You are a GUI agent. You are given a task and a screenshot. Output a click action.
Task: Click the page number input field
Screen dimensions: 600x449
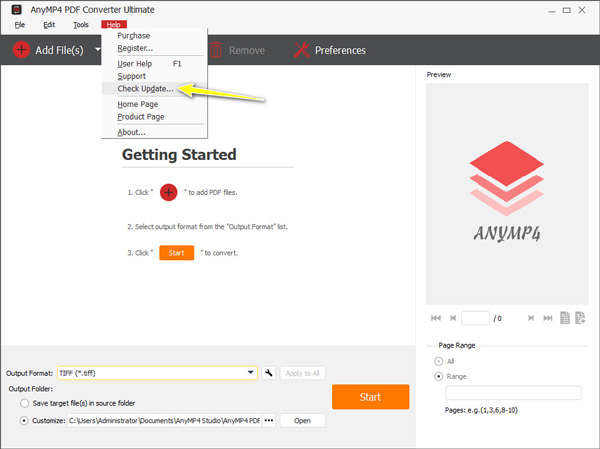click(x=475, y=318)
